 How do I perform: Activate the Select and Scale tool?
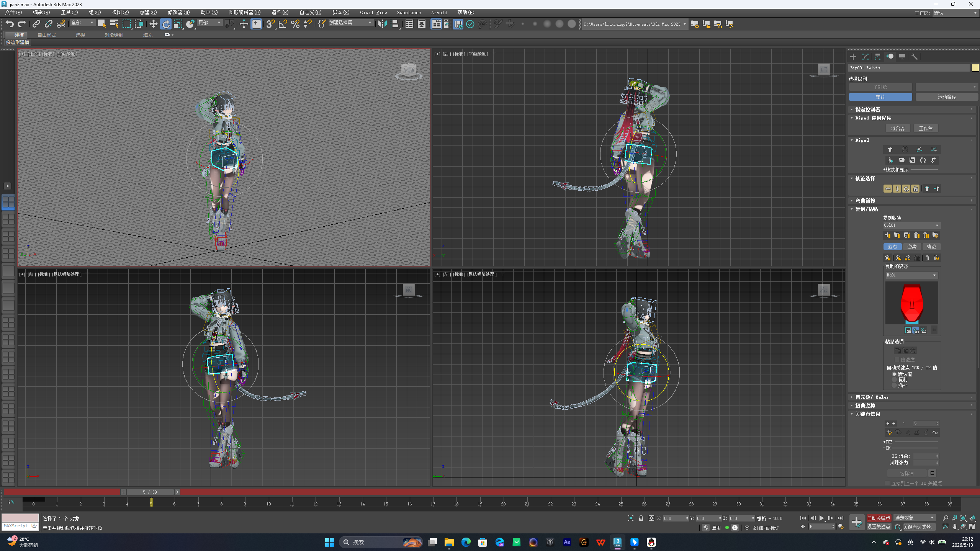pos(178,24)
